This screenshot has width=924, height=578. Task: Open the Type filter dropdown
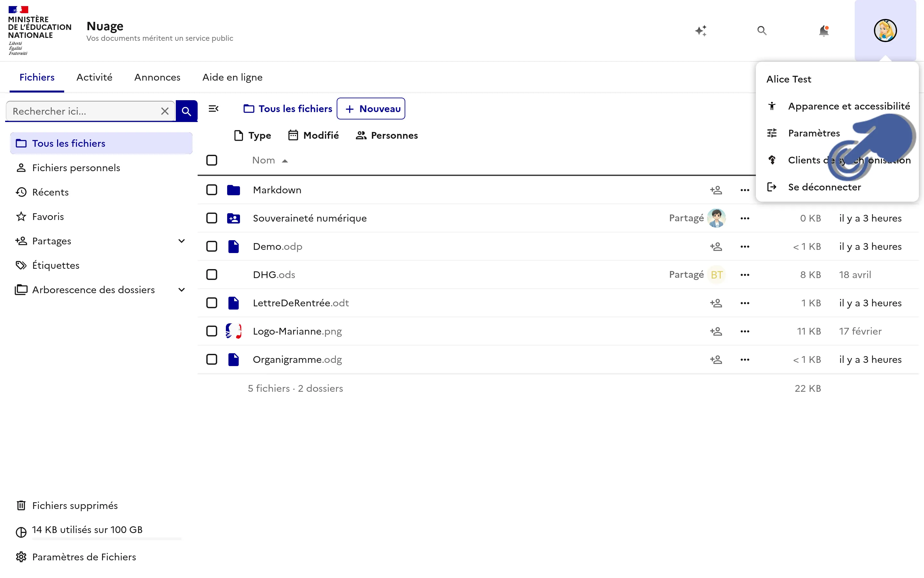252,135
